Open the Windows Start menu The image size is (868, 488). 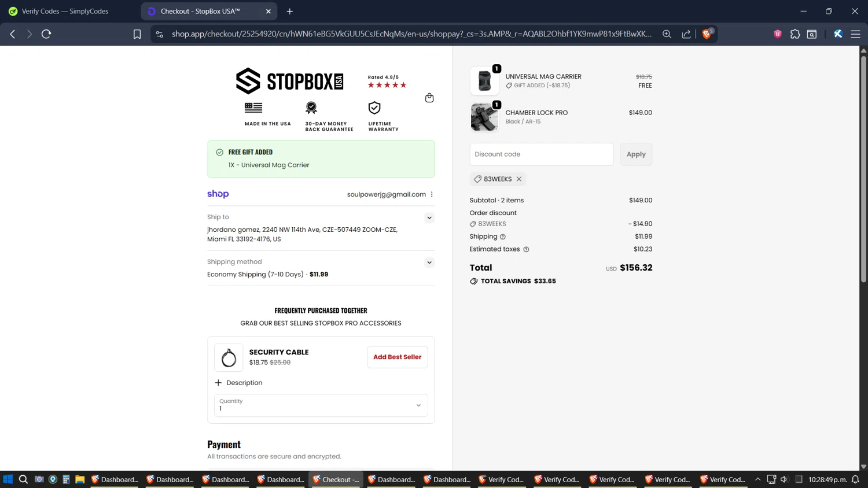[8, 479]
